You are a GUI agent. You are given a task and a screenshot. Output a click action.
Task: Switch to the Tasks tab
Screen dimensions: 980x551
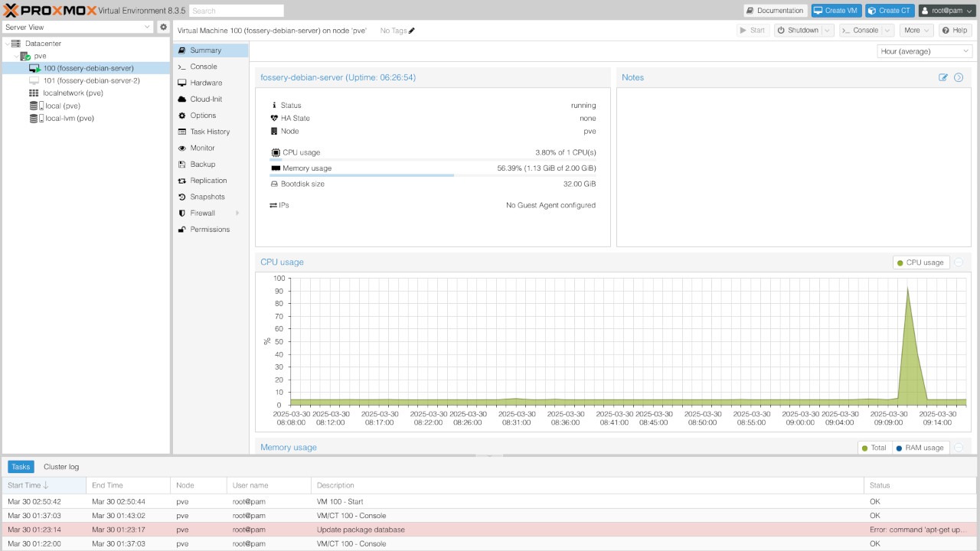[21, 467]
